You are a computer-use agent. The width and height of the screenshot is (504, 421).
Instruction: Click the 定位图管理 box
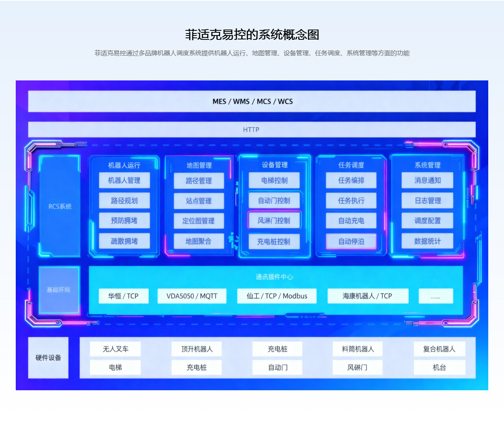click(x=199, y=221)
